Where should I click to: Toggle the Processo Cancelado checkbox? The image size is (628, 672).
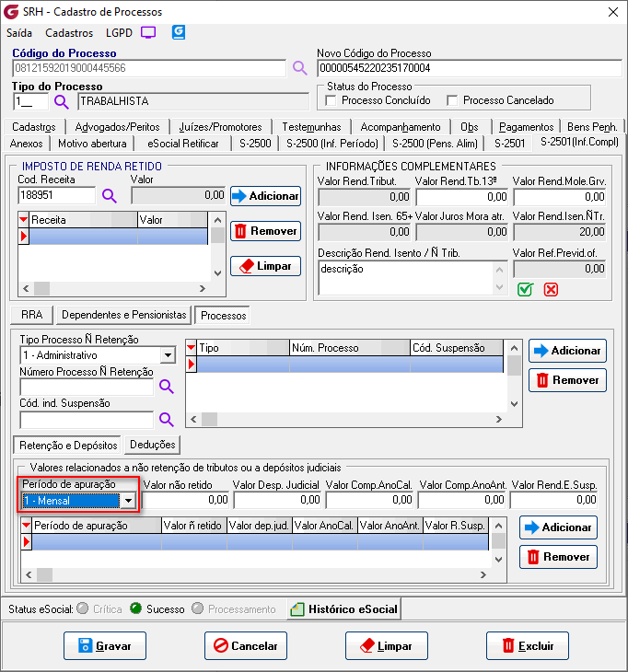coord(452,100)
